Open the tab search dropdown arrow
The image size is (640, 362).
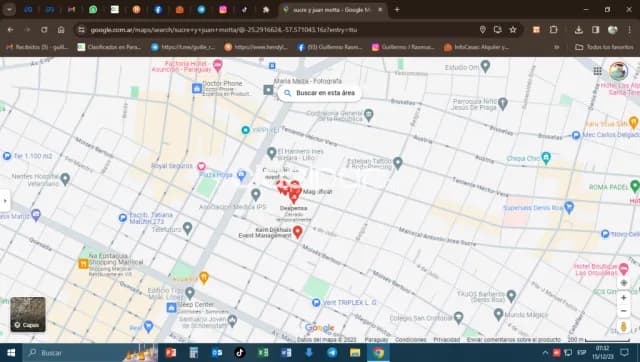click(9, 10)
